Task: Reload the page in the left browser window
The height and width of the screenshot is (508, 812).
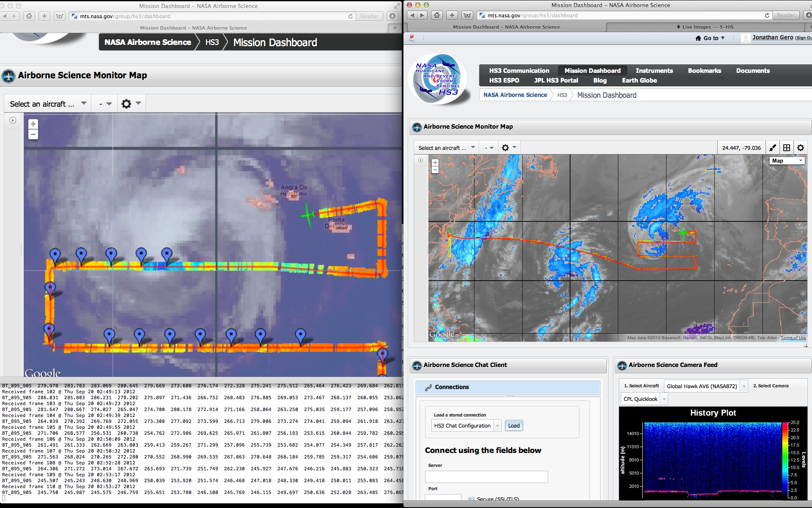Action: coord(351,16)
